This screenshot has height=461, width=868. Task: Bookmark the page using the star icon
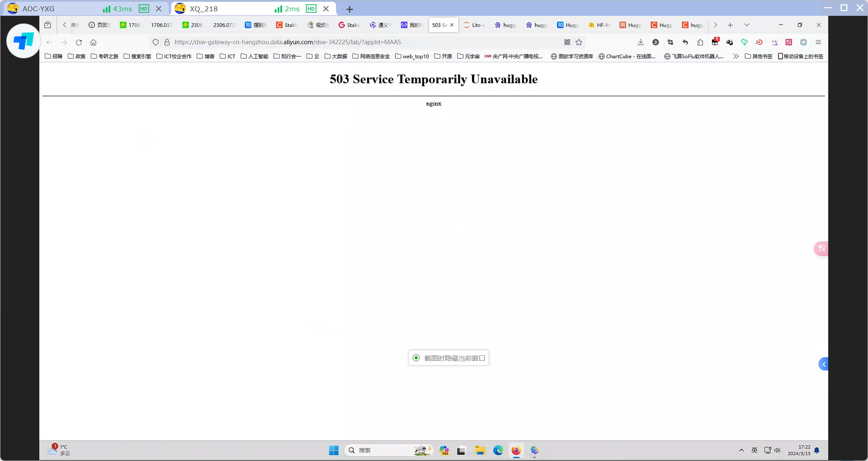click(579, 42)
